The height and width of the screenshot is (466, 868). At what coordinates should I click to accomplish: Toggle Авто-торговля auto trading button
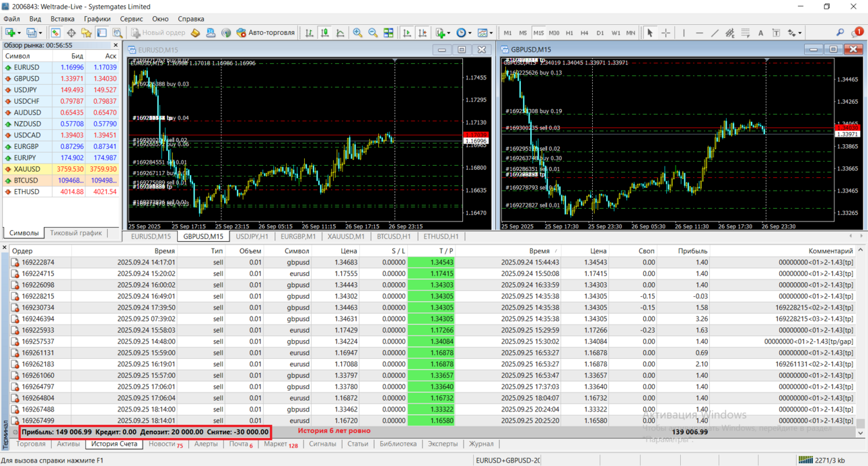(266, 32)
